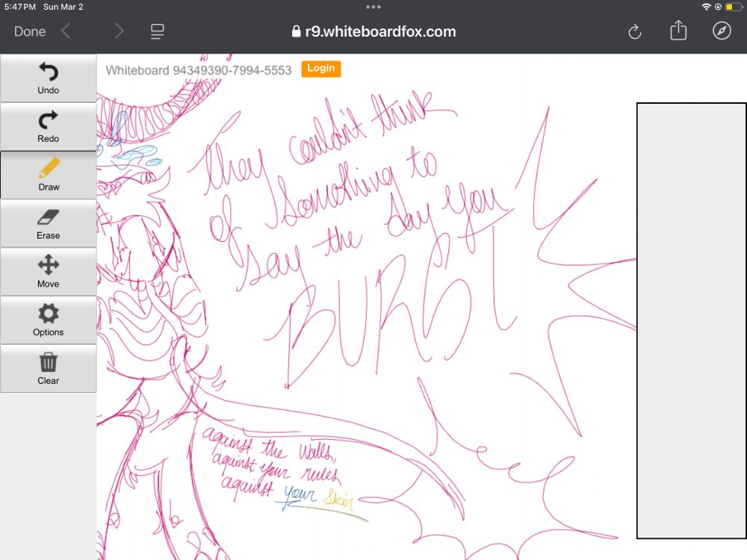Click the gray side panel on the right
This screenshot has width=747, height=560.
pyautogui.click(x=692, y=320)
